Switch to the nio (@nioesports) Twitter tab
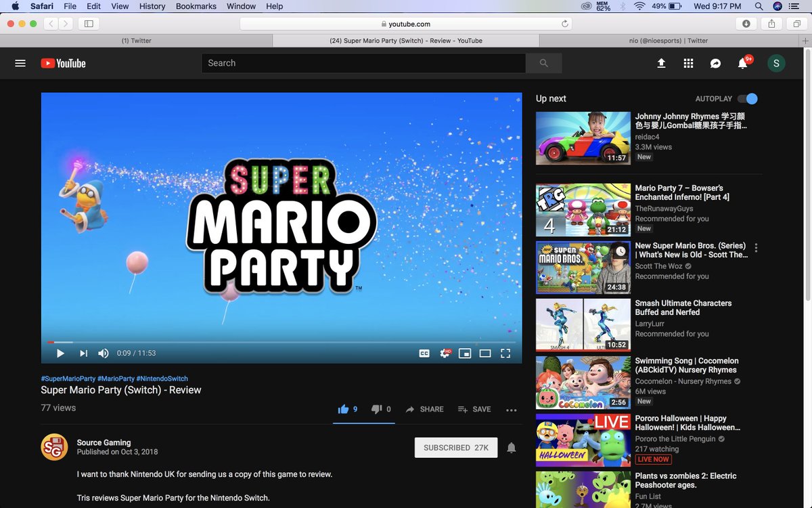The width and height of the screenshot is (812, 508). (x=669, y=41)
